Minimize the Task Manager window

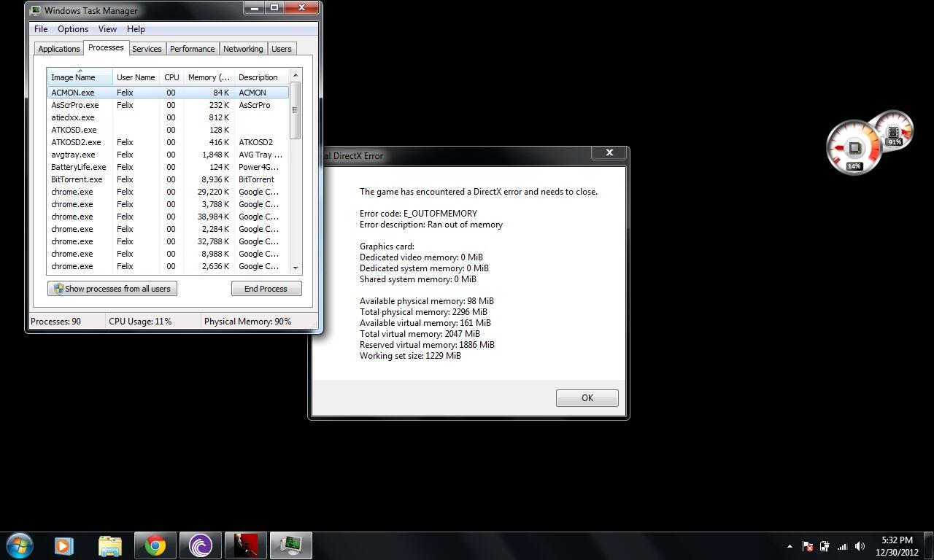[255, 8]
